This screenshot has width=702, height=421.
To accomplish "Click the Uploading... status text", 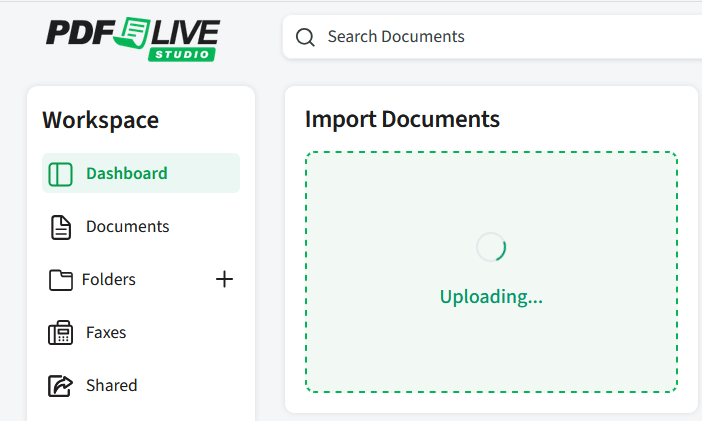I will pos(491,297).
